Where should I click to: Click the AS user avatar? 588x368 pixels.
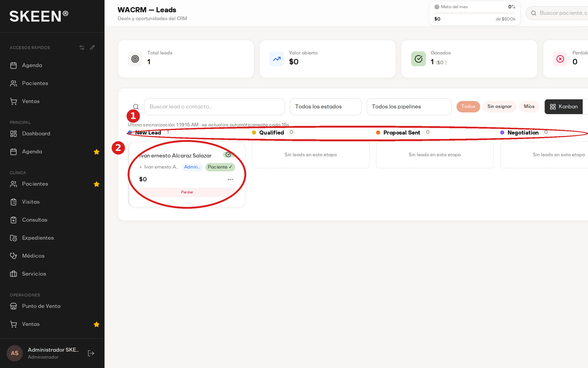[14, 353]
